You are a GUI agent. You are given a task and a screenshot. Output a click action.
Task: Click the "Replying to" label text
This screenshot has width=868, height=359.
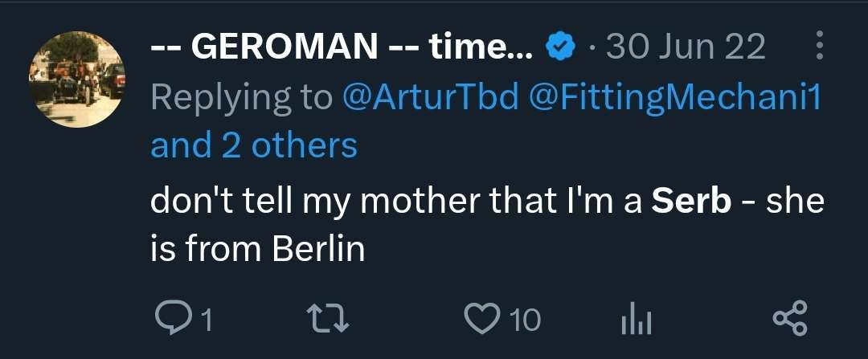click(241, 99)
